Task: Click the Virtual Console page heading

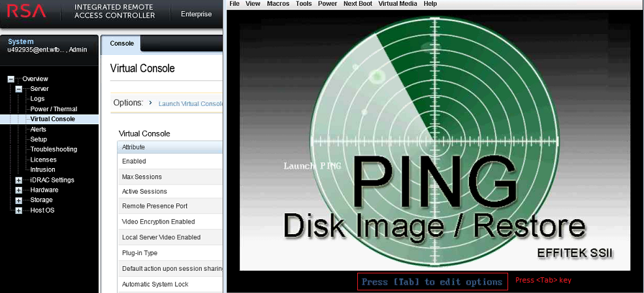Action: tap(142, 68)
